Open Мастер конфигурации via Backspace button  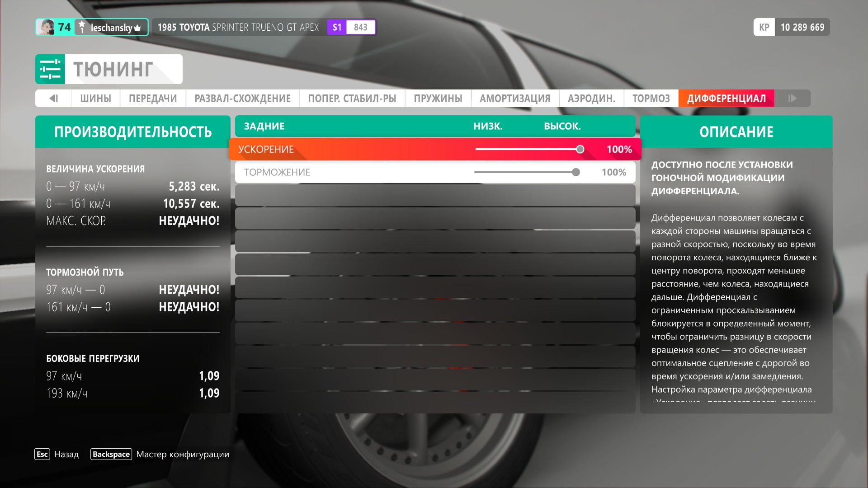(111, 454)
